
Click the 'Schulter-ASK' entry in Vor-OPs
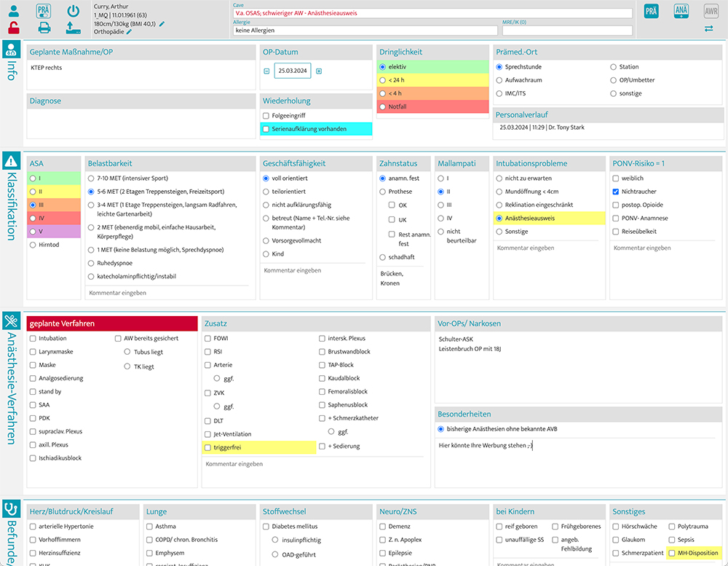click(x=456, y=339)
